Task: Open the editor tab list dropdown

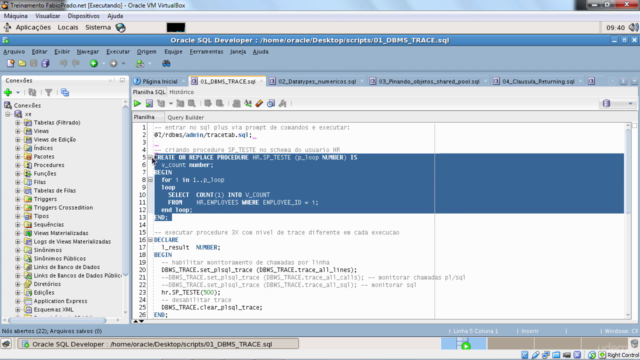Action: 634,81
